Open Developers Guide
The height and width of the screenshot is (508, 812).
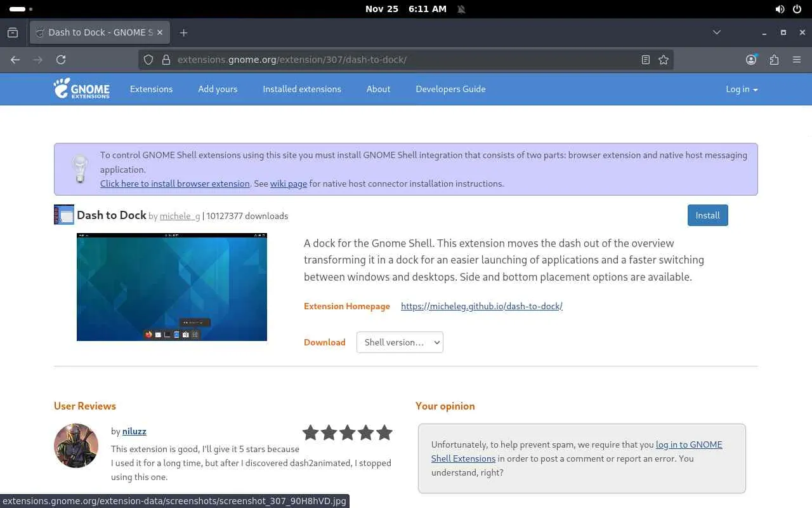(x=450, y=89)
